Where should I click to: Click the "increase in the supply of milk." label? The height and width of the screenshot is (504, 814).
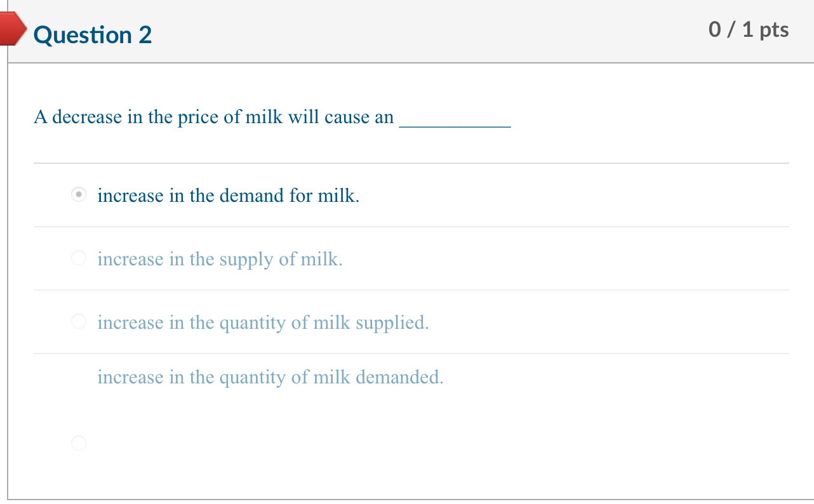220,259
